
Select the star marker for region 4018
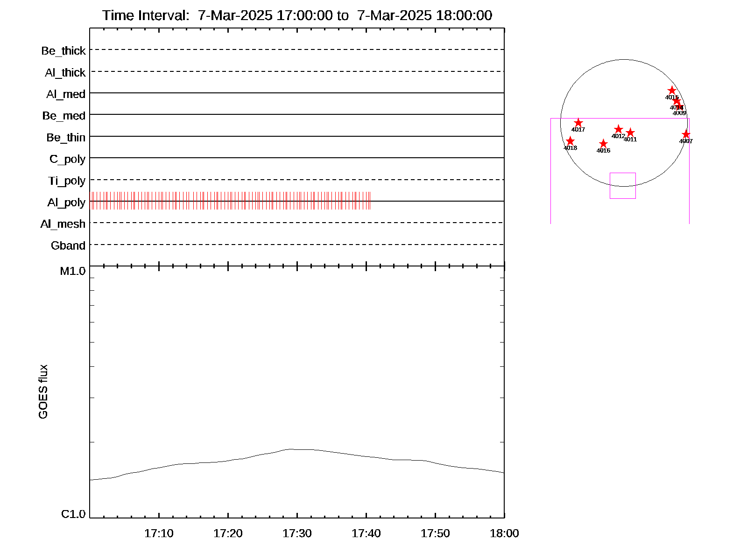[570, 141]
